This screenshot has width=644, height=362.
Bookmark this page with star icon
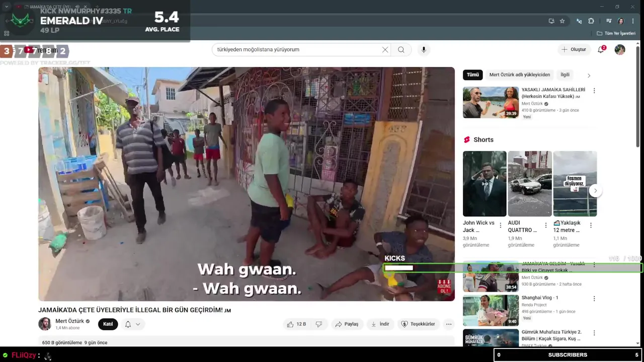click(562, 21)
